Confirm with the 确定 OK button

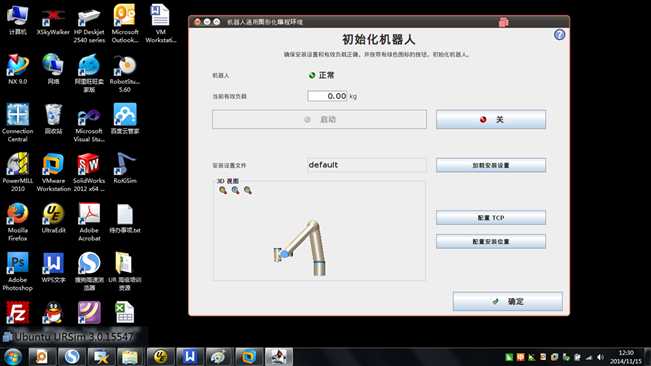point(508,301)
